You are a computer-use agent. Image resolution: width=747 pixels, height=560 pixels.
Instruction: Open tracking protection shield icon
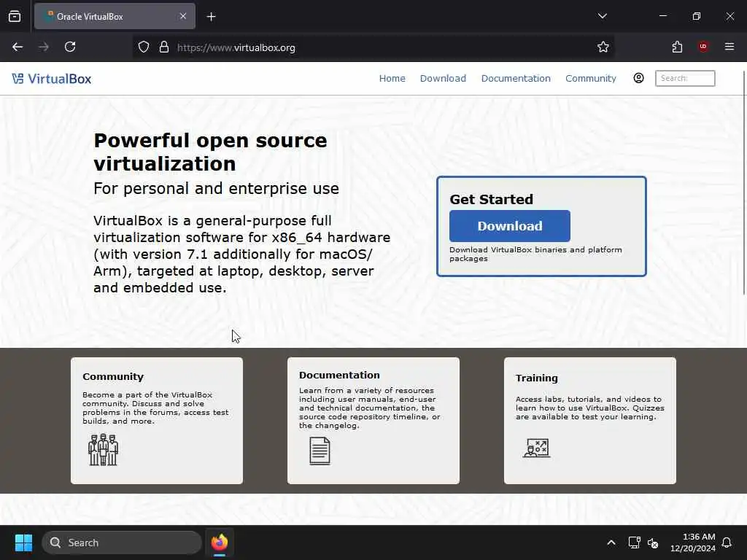point(144,47)
